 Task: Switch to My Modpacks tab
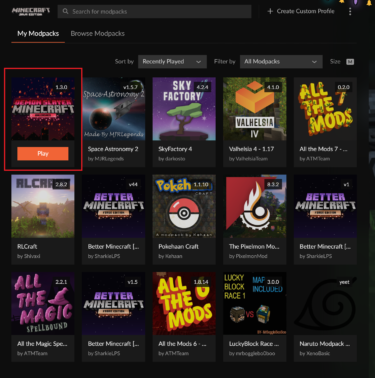(38, 34)
